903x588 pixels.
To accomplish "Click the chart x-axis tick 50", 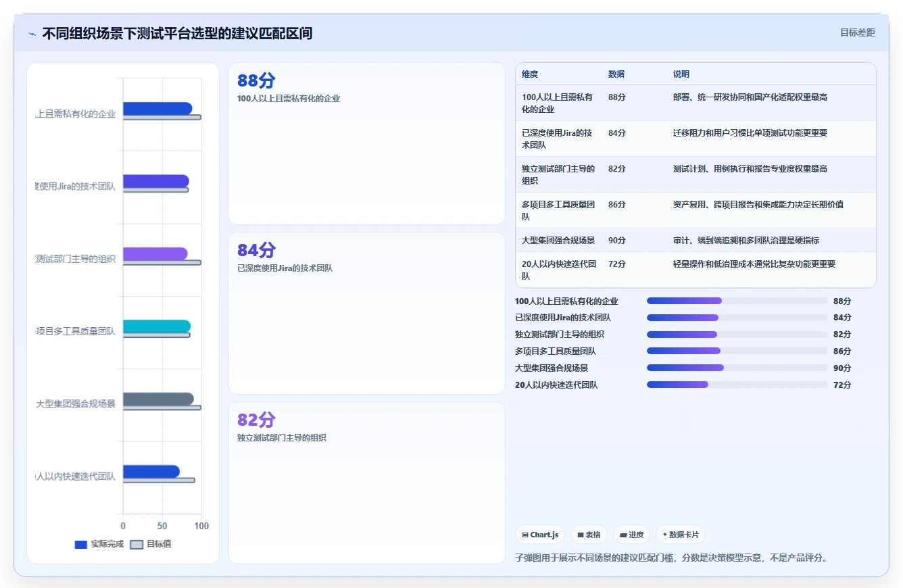I will click(162, 526).
